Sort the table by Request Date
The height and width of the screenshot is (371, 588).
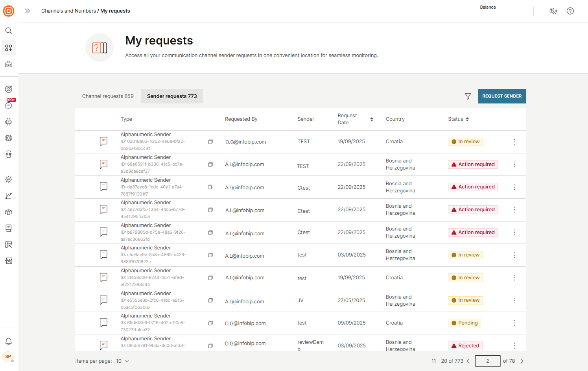point(371,119)
